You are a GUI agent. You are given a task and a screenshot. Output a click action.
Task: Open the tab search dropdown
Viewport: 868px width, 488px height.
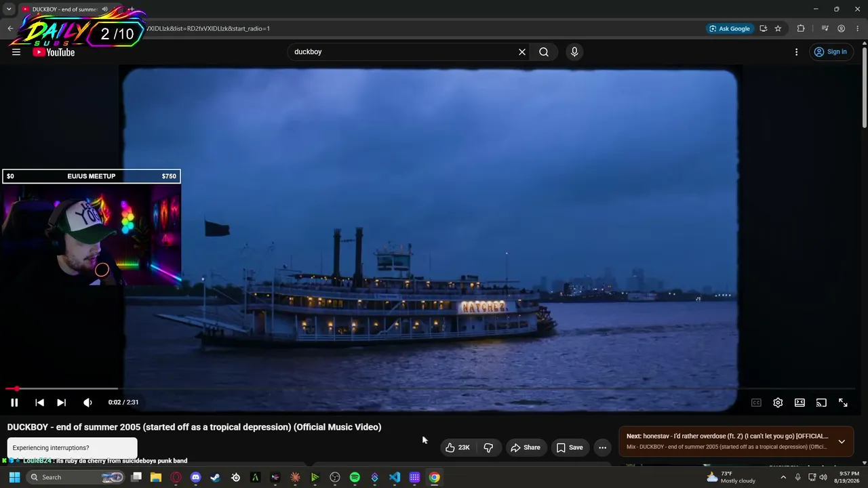(x=9, y=9)
